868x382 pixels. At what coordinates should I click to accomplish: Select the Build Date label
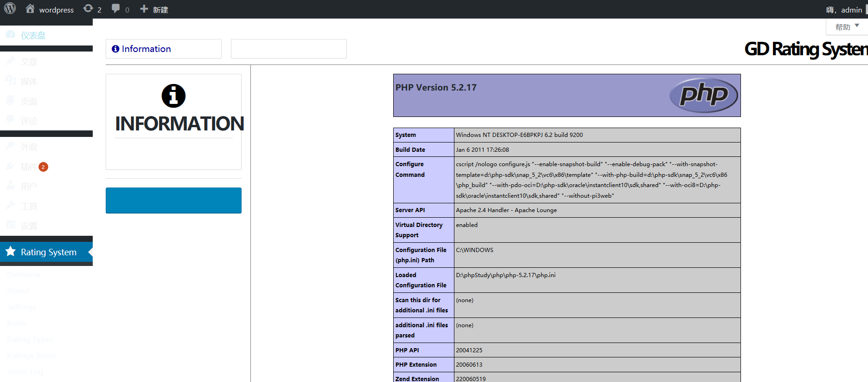click(x=410, y=149)
